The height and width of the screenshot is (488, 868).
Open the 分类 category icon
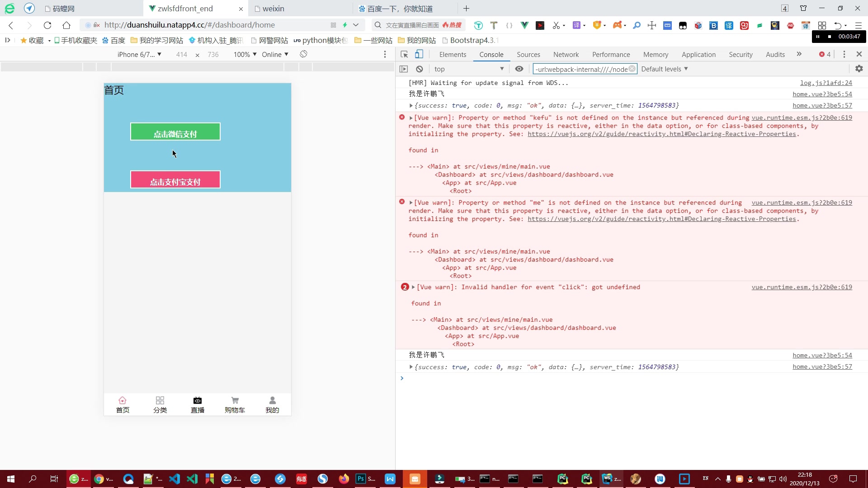pos(160,401)
